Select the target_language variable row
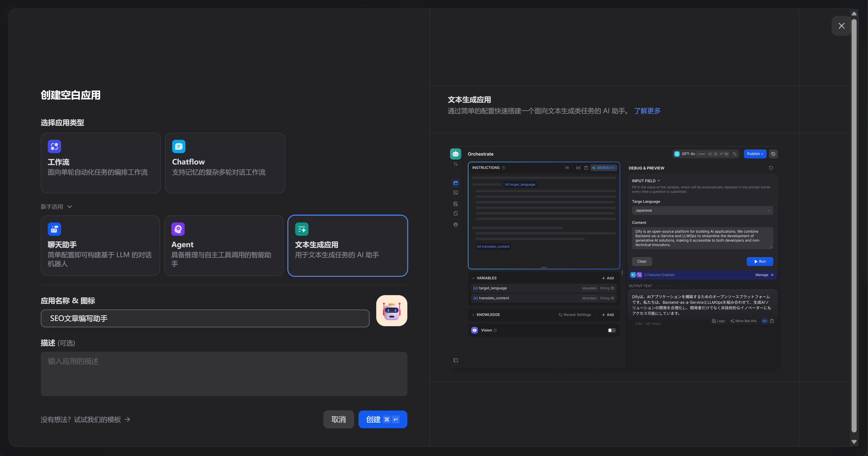Screen dimensions: 868x456 (543, 288)
